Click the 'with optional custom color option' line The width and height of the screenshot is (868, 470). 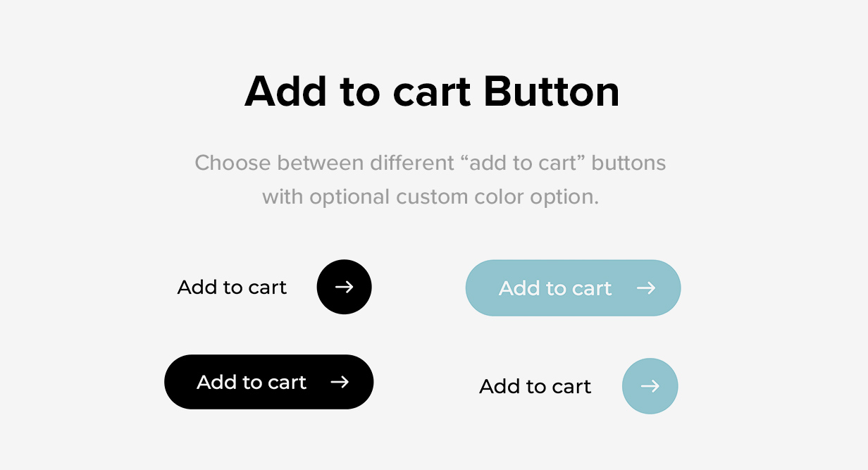coord(430,197)
